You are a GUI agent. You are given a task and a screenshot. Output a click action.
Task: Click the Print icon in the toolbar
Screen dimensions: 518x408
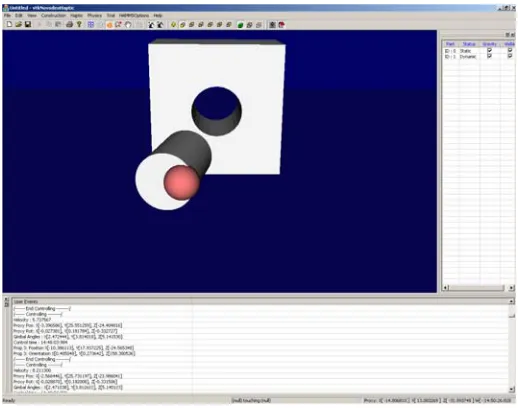tap(69, 24)
